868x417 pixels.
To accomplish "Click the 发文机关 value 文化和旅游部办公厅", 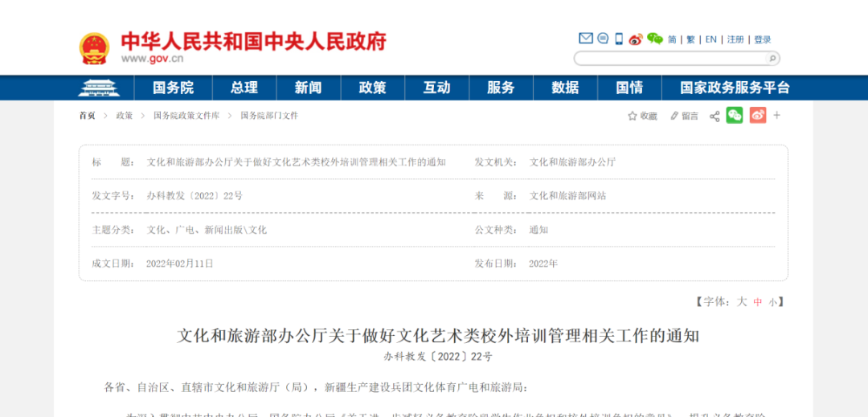I will point(572,162).
